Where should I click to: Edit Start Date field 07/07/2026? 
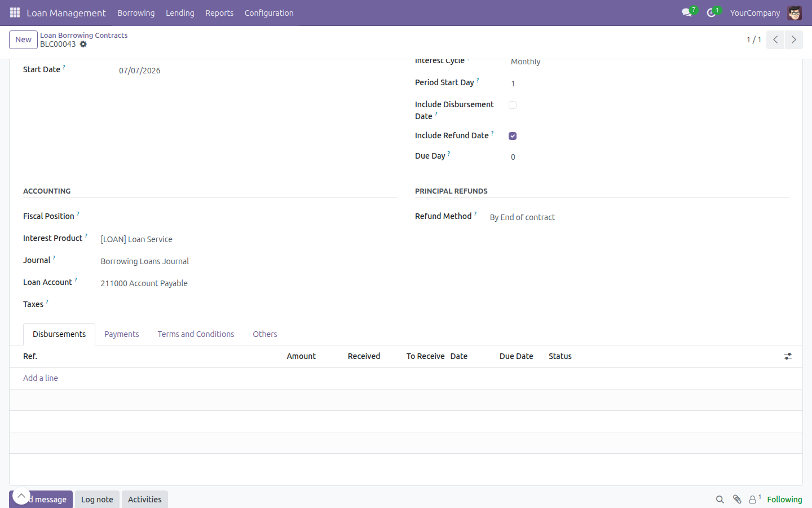point(257,71)
